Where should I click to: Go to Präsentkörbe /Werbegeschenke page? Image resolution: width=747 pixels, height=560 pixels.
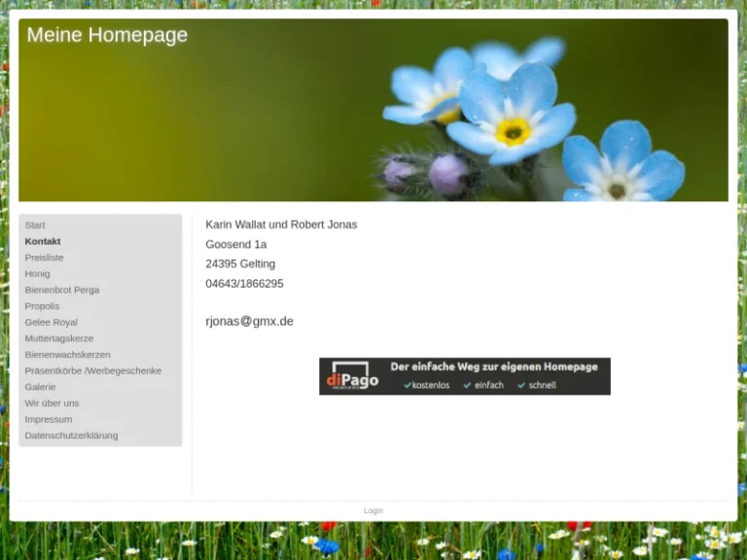(93, 370)
